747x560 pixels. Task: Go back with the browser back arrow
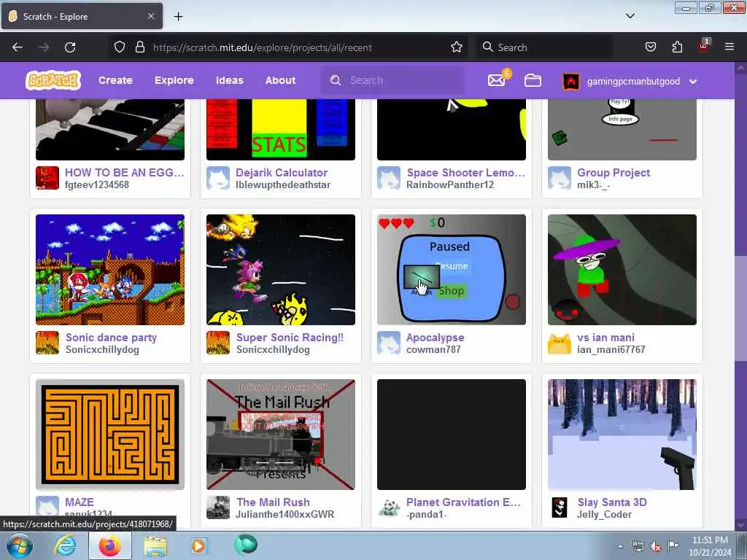(x=18, y=47)
